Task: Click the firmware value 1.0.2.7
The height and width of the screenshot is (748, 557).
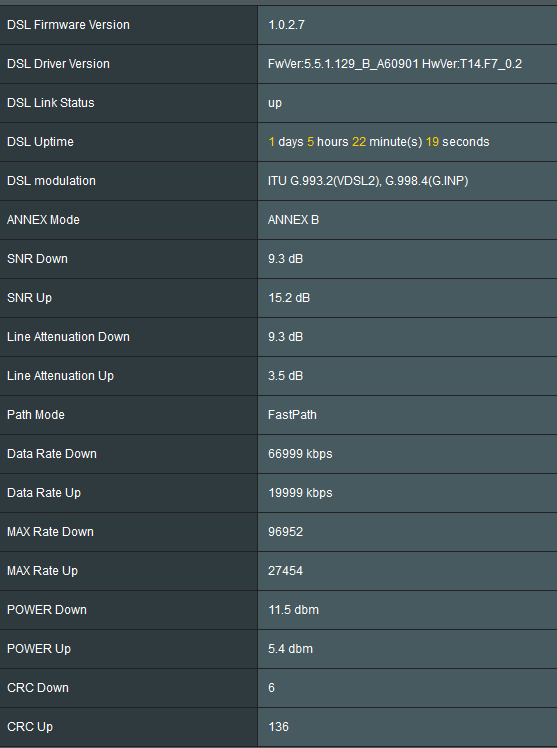Action: click(286, 25)
